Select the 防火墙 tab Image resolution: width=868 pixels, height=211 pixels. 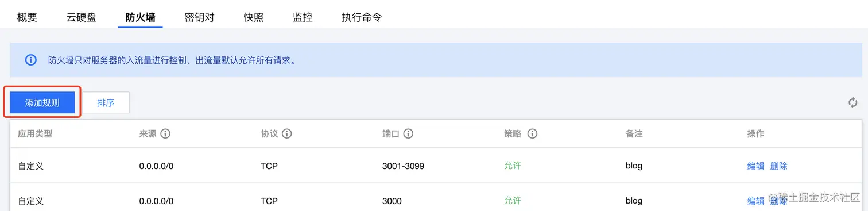[141, 17]
